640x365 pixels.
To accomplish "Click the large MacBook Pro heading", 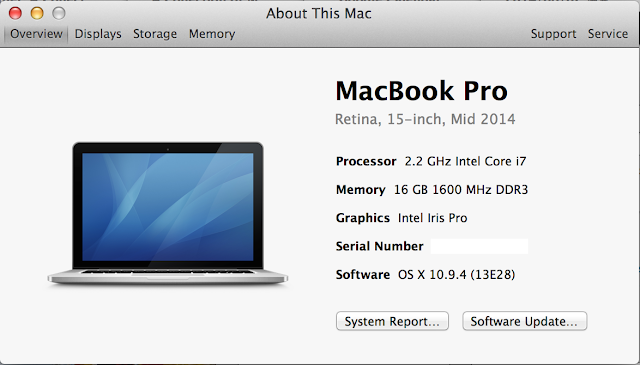I will tap(421, 91).
